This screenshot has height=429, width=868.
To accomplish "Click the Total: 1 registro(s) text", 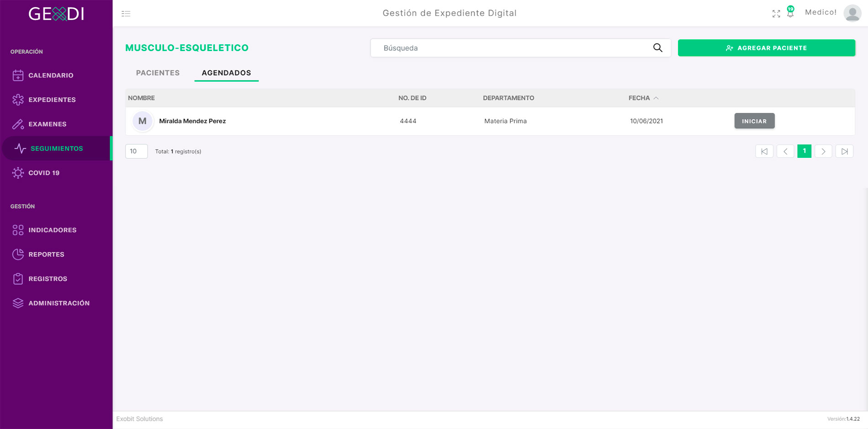I will tap(178, 152).
